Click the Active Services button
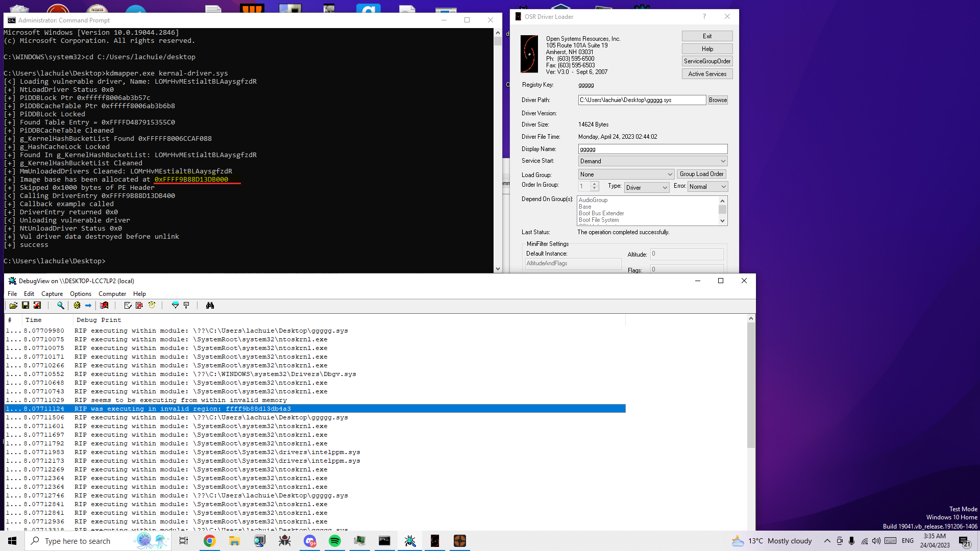The width and height of the screenshot is (980, 551). click(707, 74)
